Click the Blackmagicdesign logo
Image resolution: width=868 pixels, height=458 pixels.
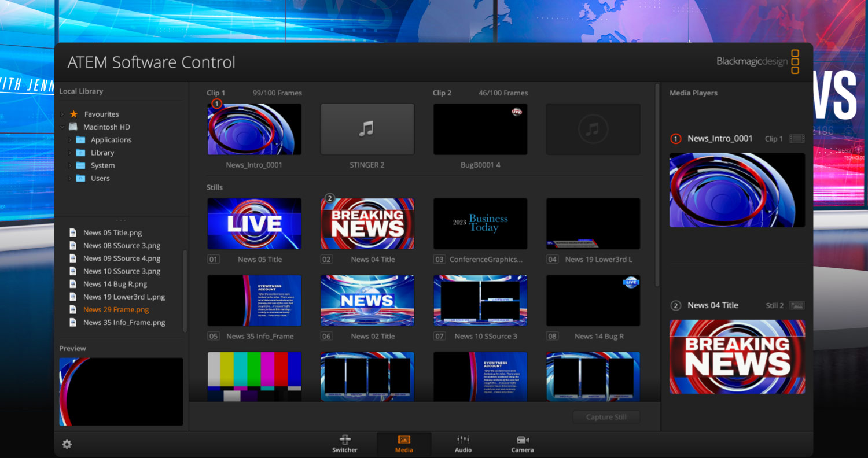tap(752, 62)
